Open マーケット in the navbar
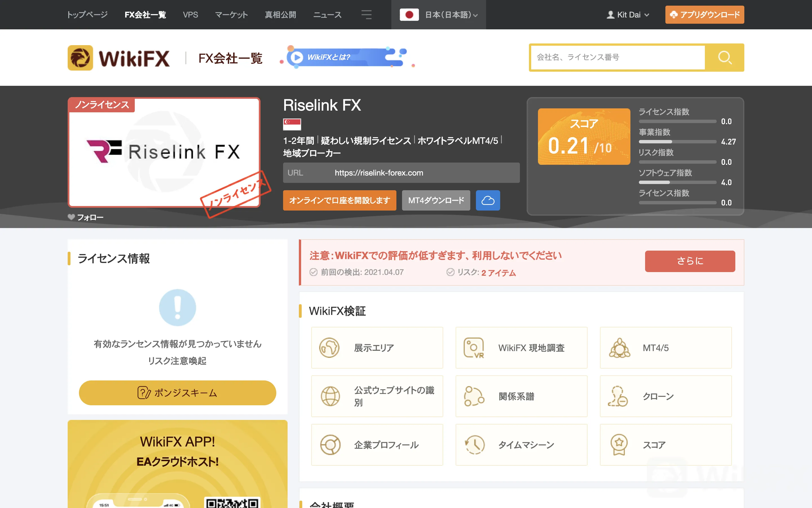812x508 pixels. coord(231,15)
